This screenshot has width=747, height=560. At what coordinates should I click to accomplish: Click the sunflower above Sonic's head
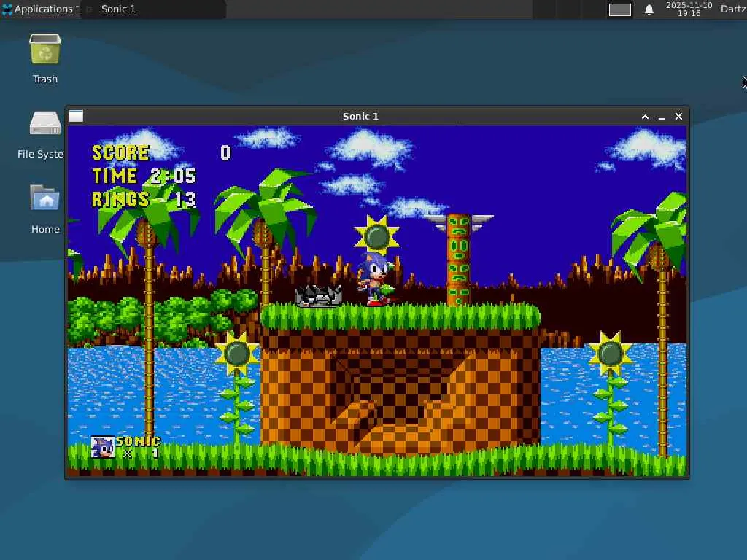(377, 236)
